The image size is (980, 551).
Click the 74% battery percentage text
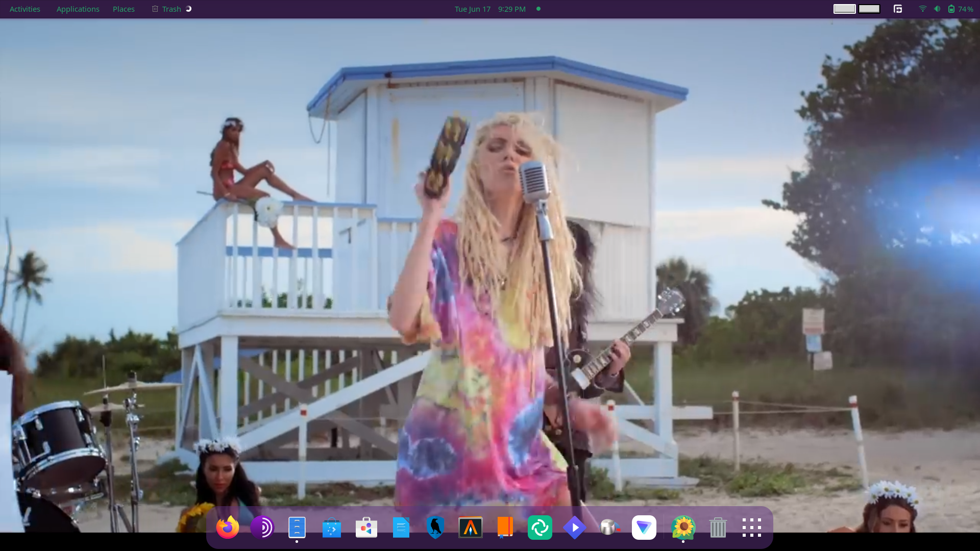966,9
